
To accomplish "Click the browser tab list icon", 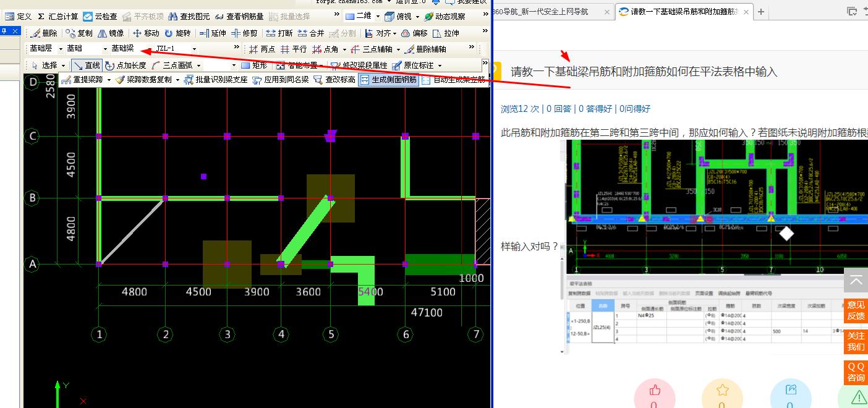I will 851,11.
